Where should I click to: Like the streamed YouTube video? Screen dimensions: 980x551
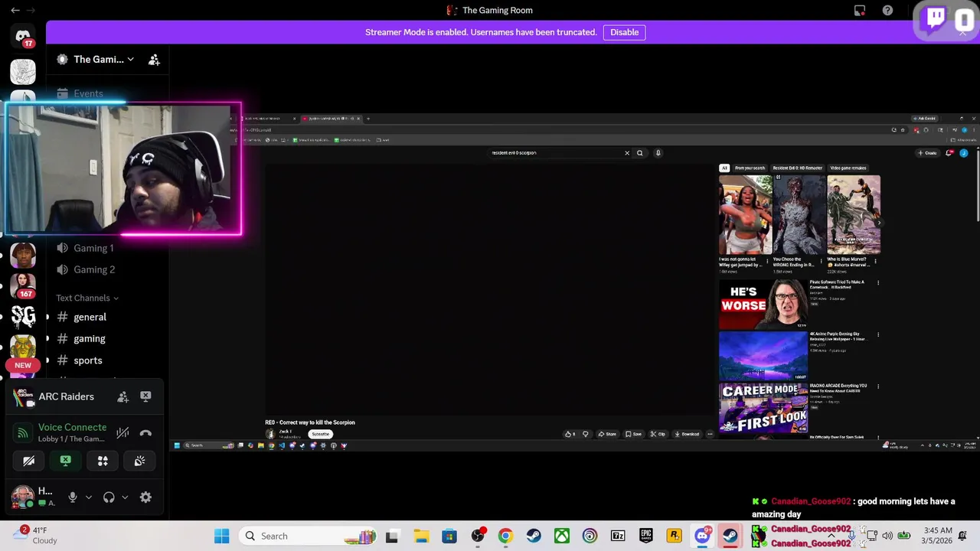tap(570, 434)
